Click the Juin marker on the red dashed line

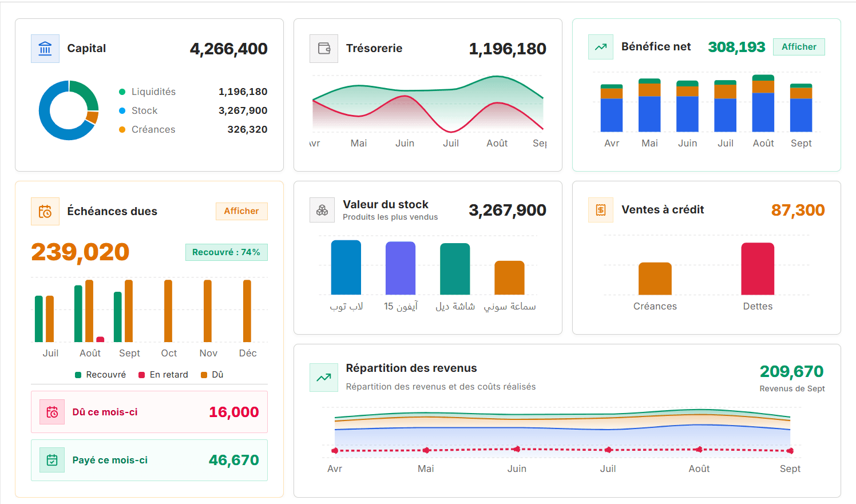click(517, 450)
